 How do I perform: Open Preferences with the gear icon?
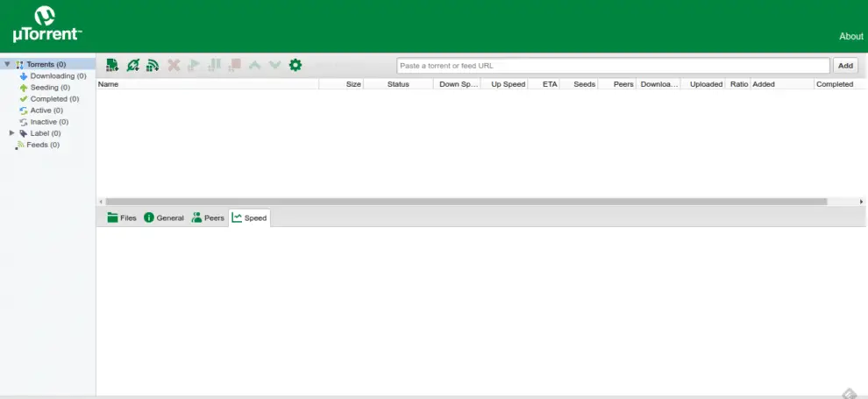pyautogui.click(x=295, y=65)
